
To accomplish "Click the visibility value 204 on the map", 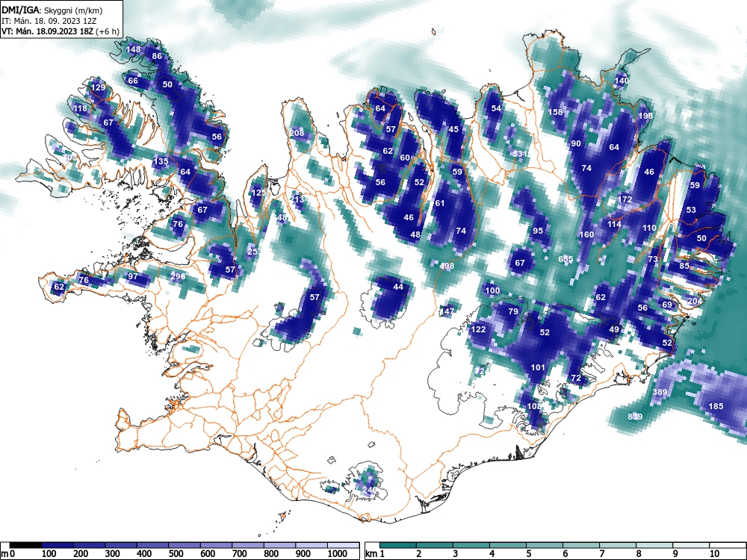I will tap(695, 302).
